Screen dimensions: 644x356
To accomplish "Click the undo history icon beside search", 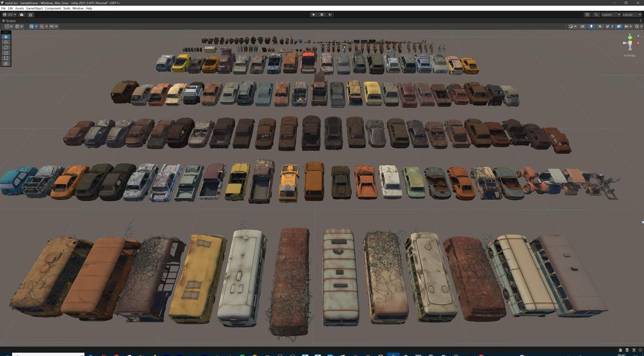I will point(587,14).
